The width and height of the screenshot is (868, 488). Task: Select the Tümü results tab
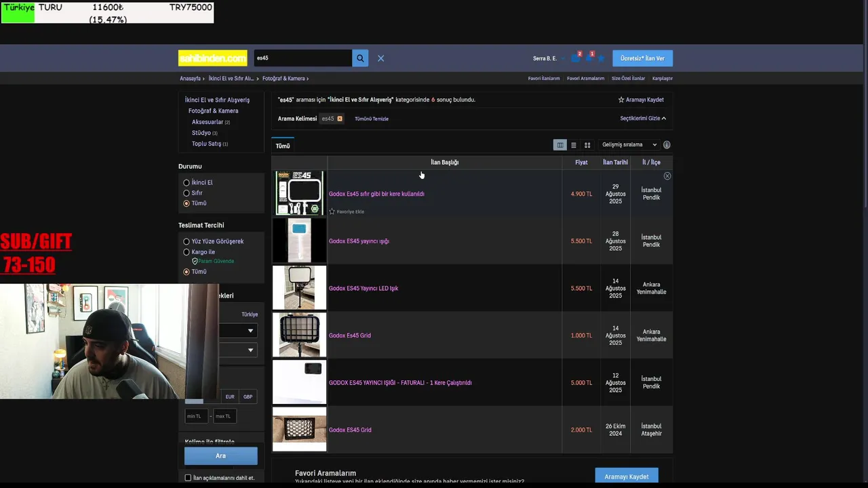pos(283,146)
